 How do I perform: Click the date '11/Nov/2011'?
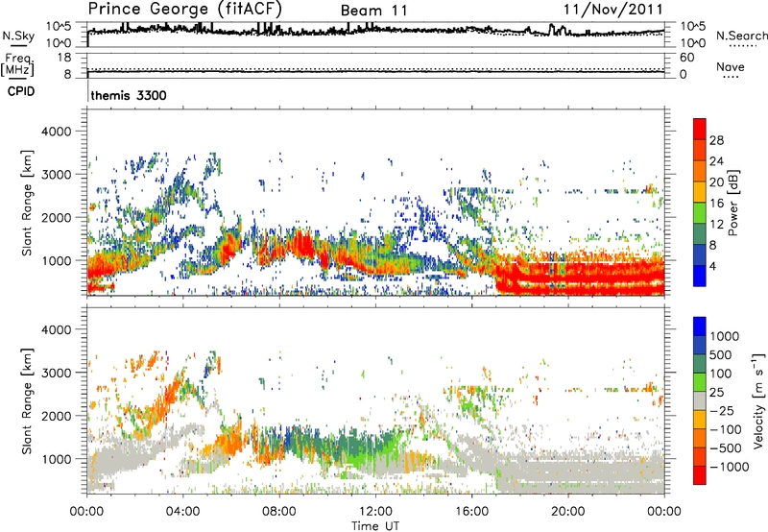[x=612, y=10]
